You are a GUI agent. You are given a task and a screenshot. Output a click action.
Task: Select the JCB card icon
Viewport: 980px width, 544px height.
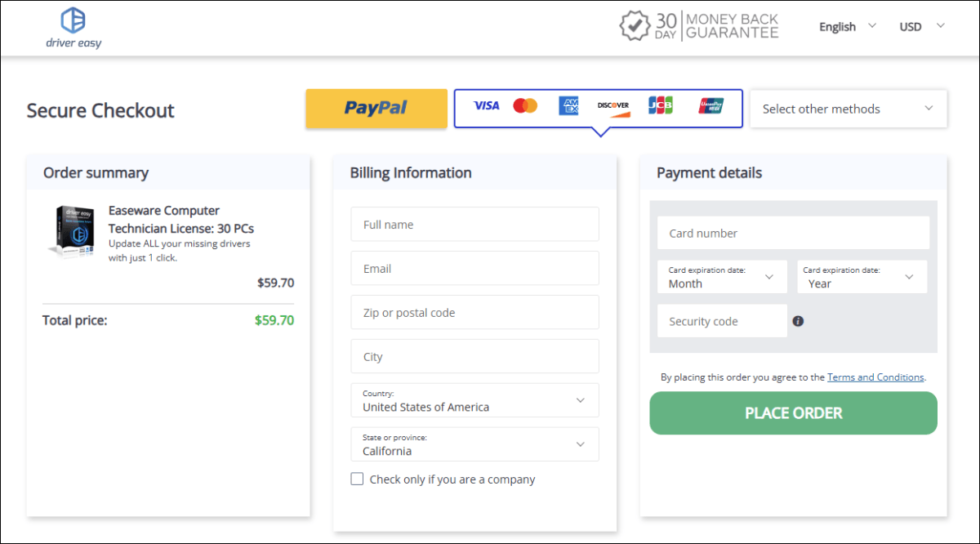click(x=660, y=105)
